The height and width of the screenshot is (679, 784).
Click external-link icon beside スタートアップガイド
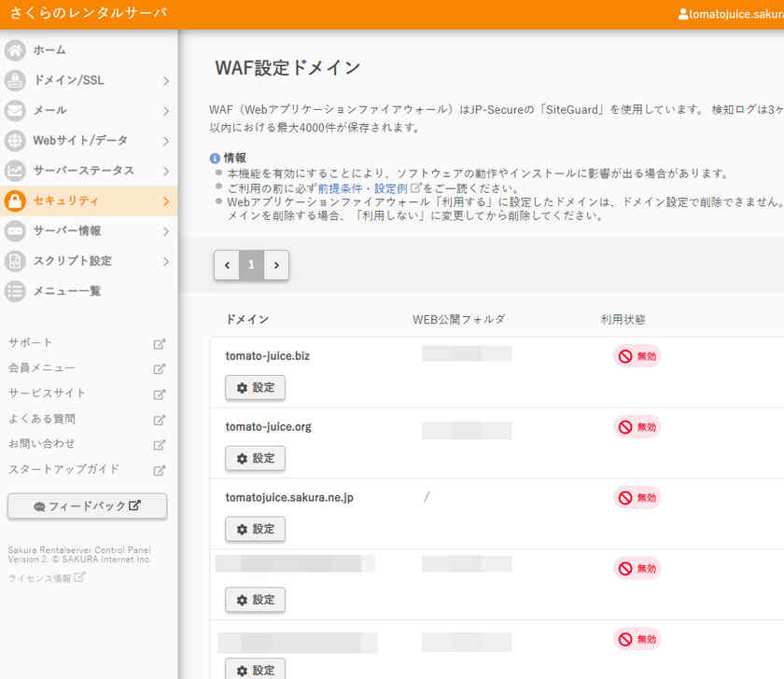159,470
